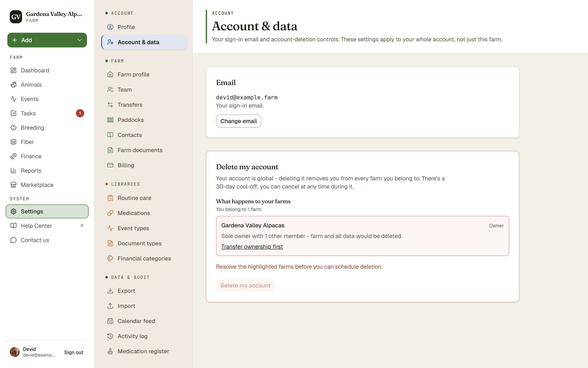Viewport: 588px width, 368px height.
Task: Go to Team settings
Action: pyautogui.click(x=145, y=90)
